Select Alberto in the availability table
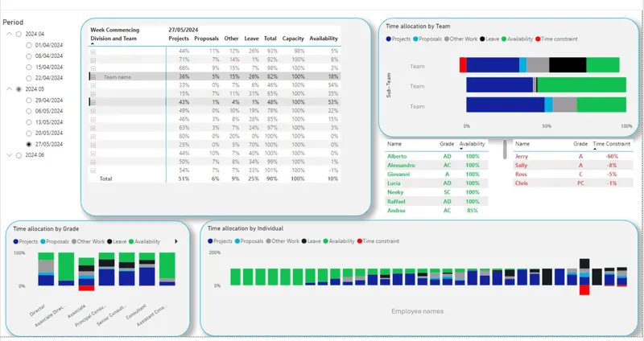644x341 pixels. point(397,156)
